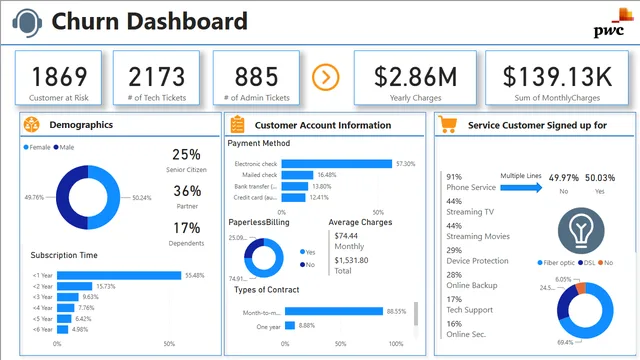Click the Average Charges heading
640x360 pixels.
pos(360,222)
